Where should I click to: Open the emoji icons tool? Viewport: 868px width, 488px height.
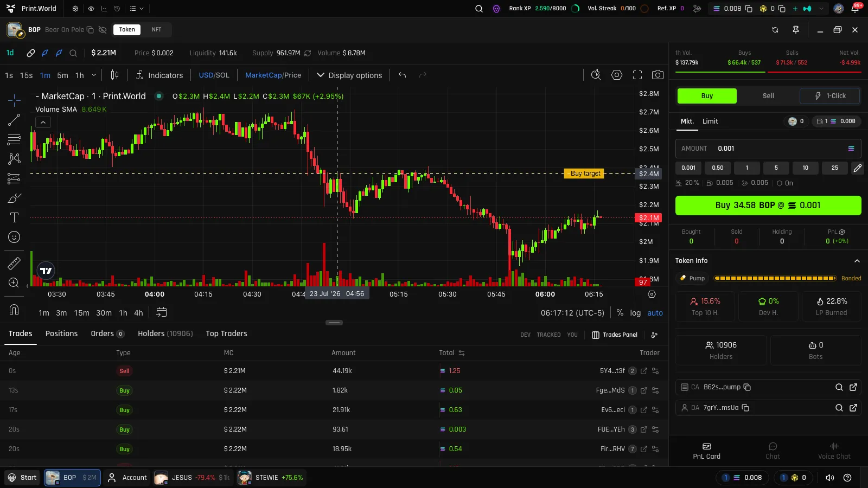coord(14,237)
